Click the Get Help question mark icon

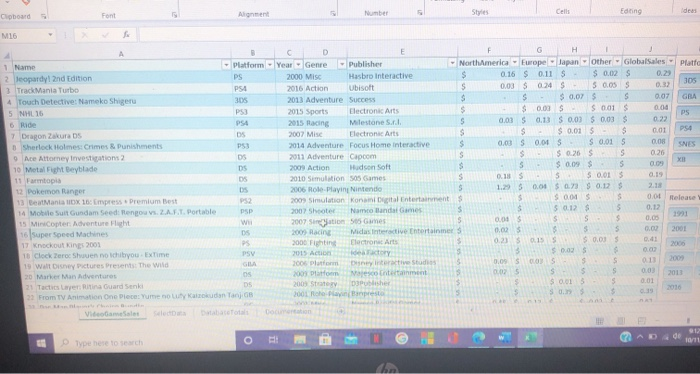tap(626, 337)
